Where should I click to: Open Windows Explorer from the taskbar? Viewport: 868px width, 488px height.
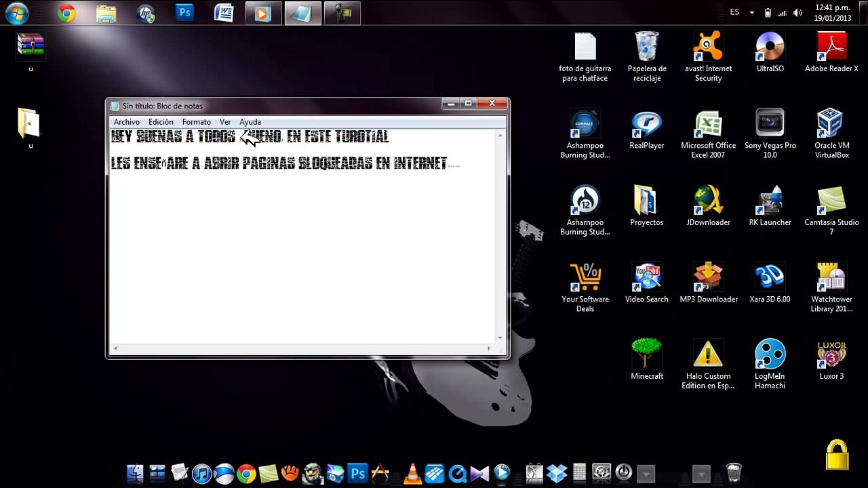pos(106,13)
